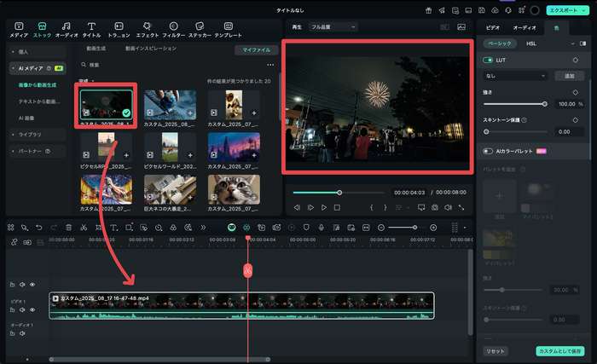This screenshot has width=597, height=364.
Task: Click the headset support icon in title bar
Action: 508,10
